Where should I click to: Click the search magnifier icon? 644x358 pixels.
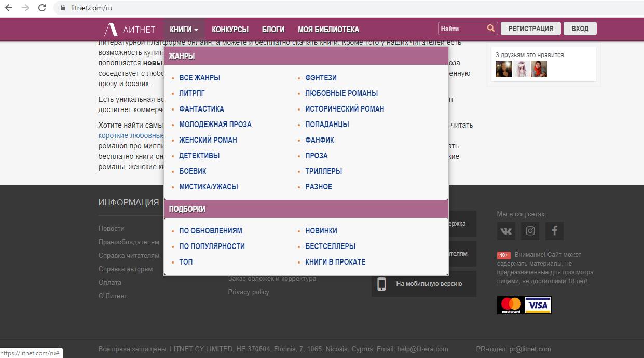point(490,29)
